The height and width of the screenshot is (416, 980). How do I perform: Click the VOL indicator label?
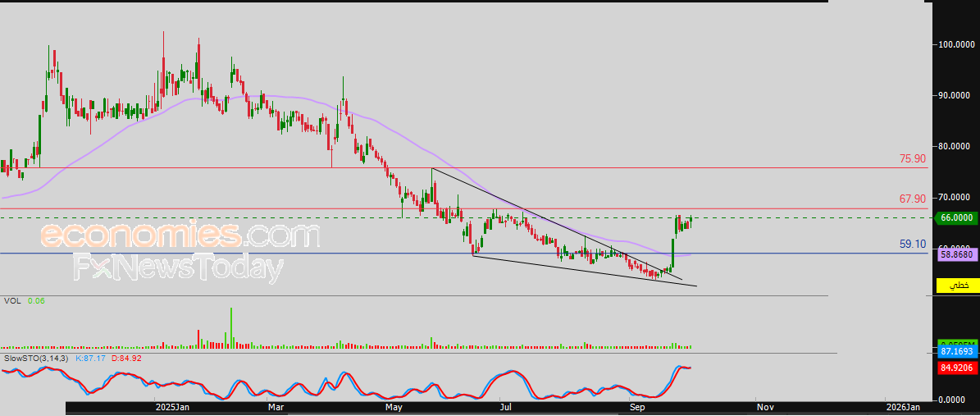point(11,301)
